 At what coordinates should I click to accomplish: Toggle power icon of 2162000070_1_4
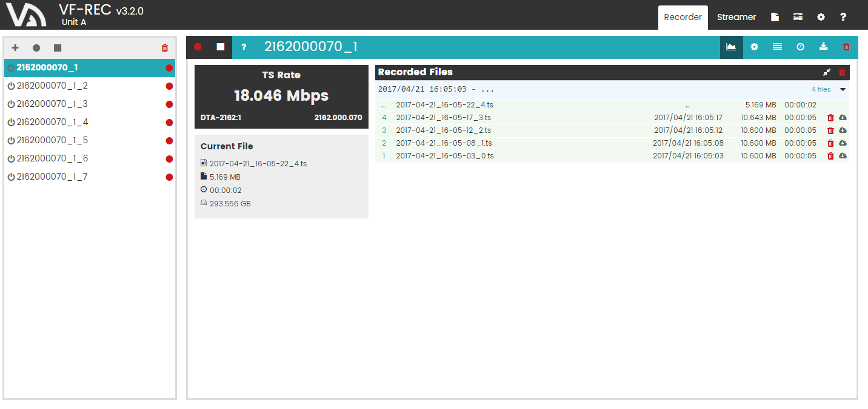(x=11, y=123)
